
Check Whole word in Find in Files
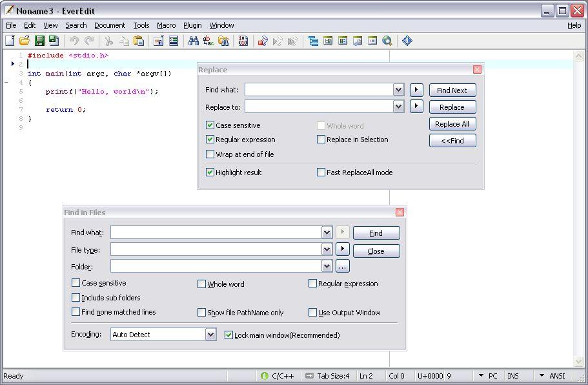pos(202,284)
